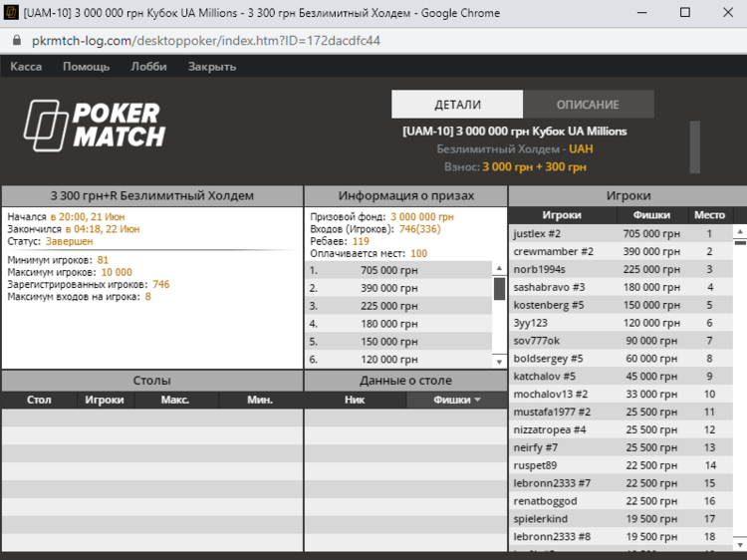Select the ДЕТАЛИ tab
Image resolution: width=747 pixels, height=560 pixels.
coord(457,105)
